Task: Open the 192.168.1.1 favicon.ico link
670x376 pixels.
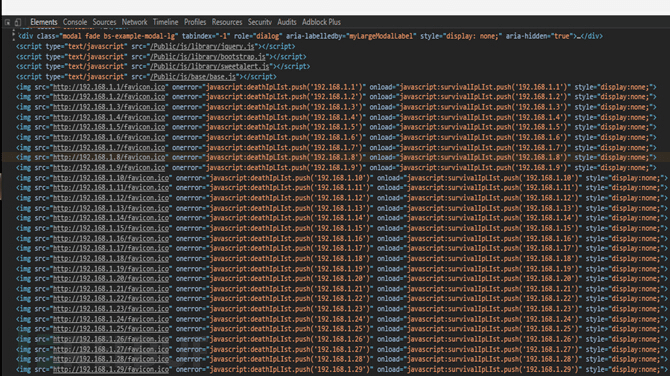Action: [x=109, y=87]
